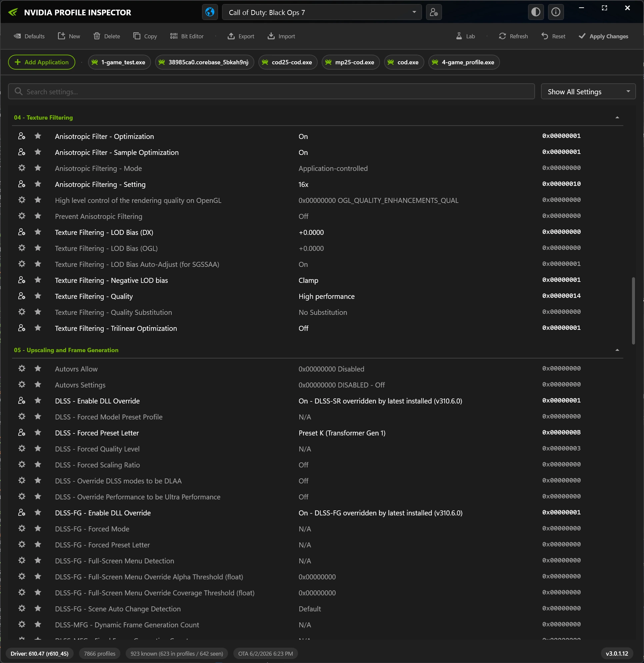Select the cod.exe application chip
Image resolution: width=644 pixels, height=663 pixels.
404,62
